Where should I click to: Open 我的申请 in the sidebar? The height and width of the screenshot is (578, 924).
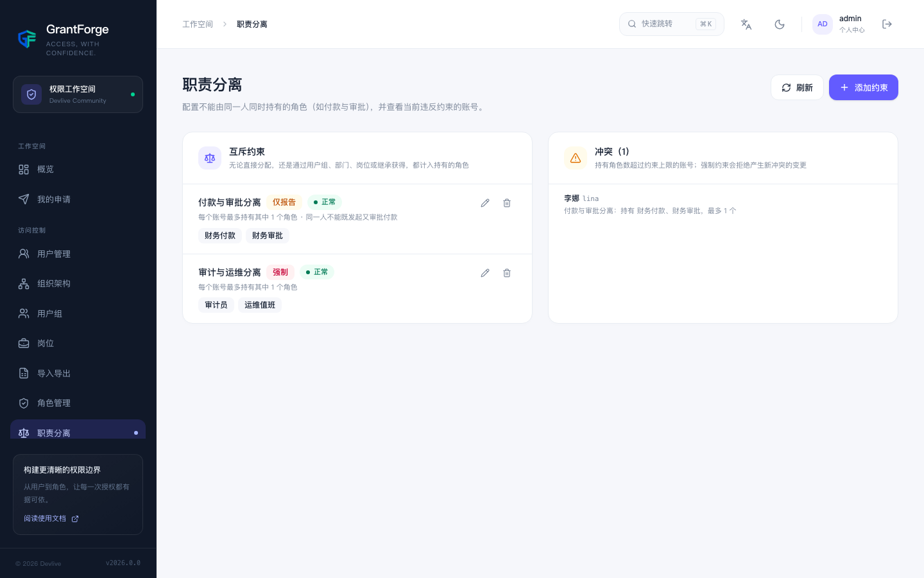[x=78, y=199]
